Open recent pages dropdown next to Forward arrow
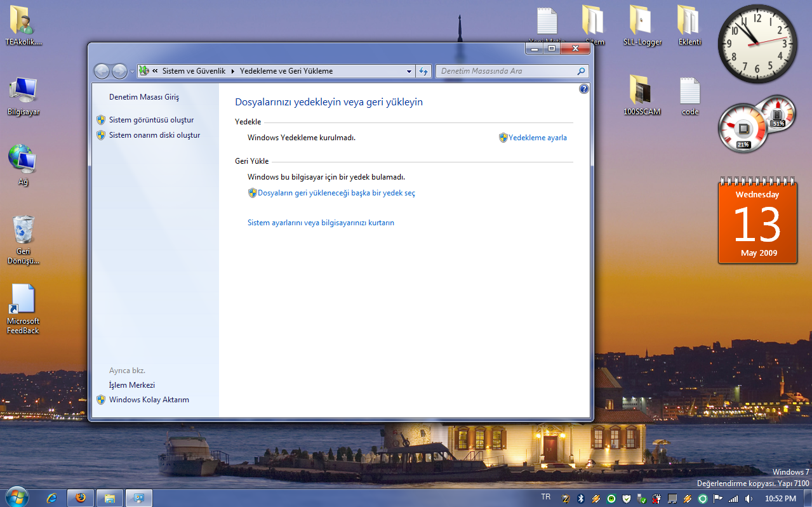Image resolution: width=812 pixels, height=507 pixels. pos(132,72)
